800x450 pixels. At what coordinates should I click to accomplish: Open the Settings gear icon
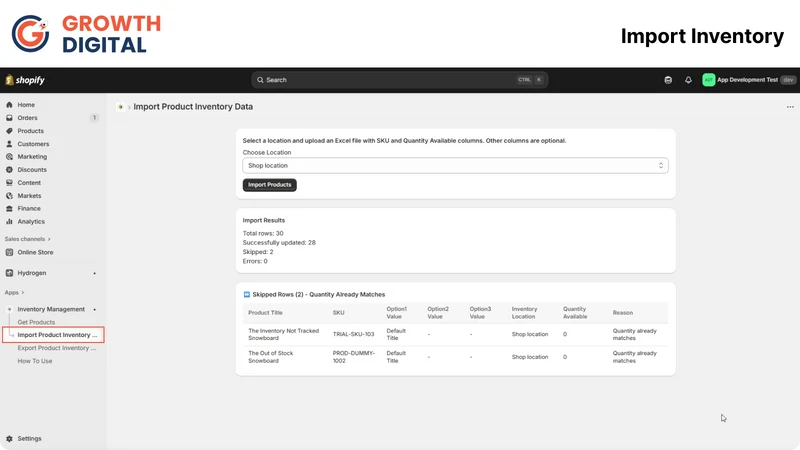(9, 439)
